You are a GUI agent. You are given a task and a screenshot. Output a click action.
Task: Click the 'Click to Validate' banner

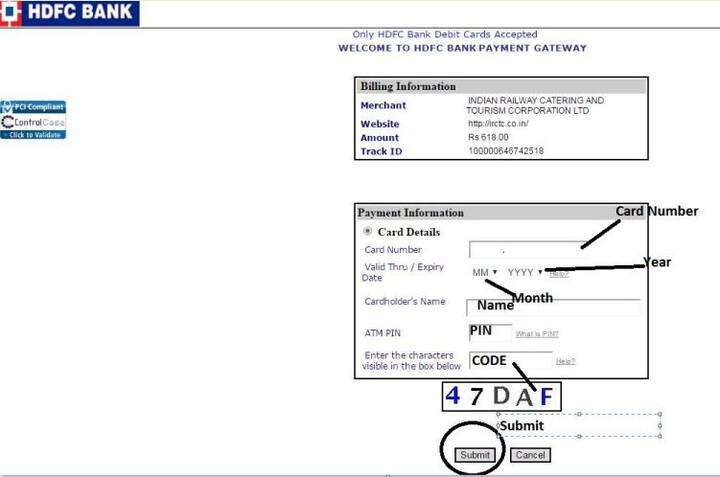pos(33,135)
